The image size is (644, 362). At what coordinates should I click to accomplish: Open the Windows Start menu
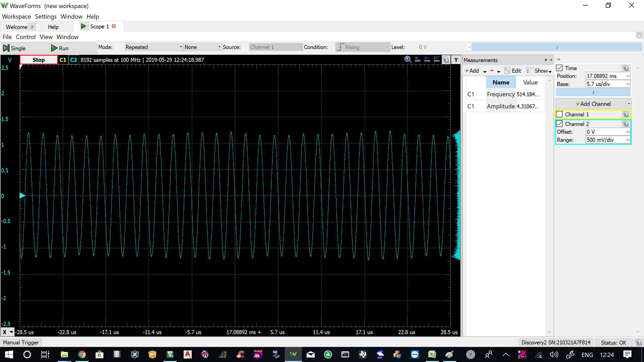(9, 355)
